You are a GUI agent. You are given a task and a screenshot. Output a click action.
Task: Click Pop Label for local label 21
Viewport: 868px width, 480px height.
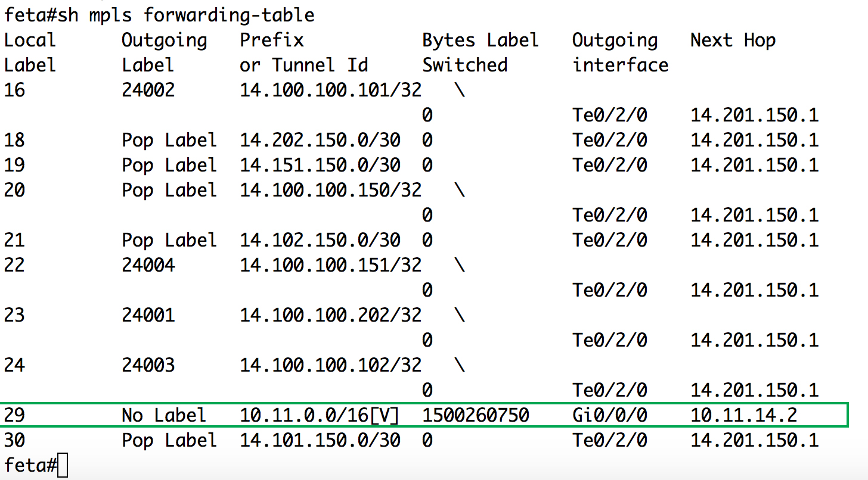coord(169,241)
